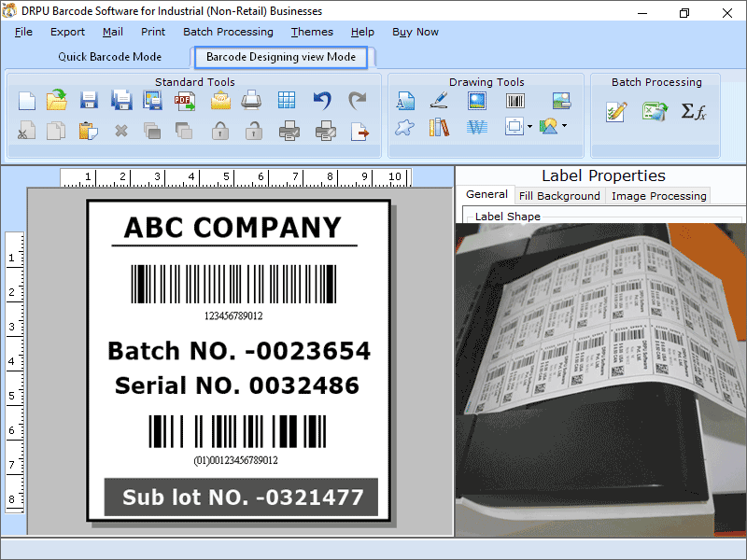The image size is (747, 560).
Task: Click the Excel import batch icon
Action: (655, 112)
